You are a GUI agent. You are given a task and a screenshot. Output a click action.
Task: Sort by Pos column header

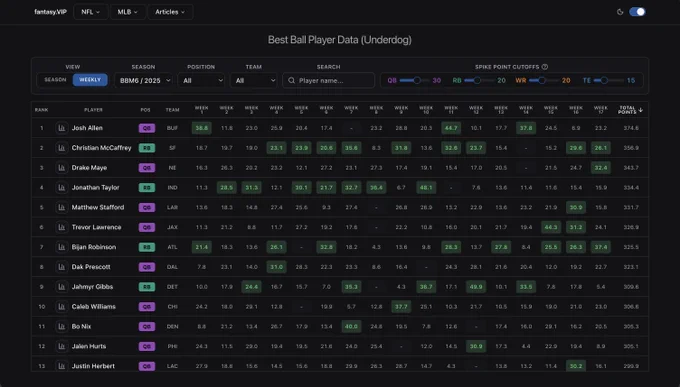146,110
